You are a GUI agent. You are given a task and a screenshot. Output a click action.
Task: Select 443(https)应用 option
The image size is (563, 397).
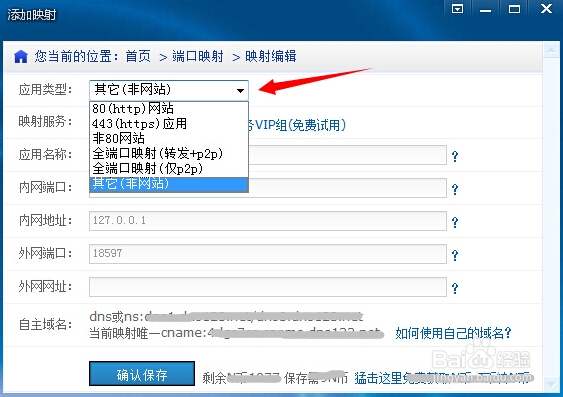(x=169, y=123)
